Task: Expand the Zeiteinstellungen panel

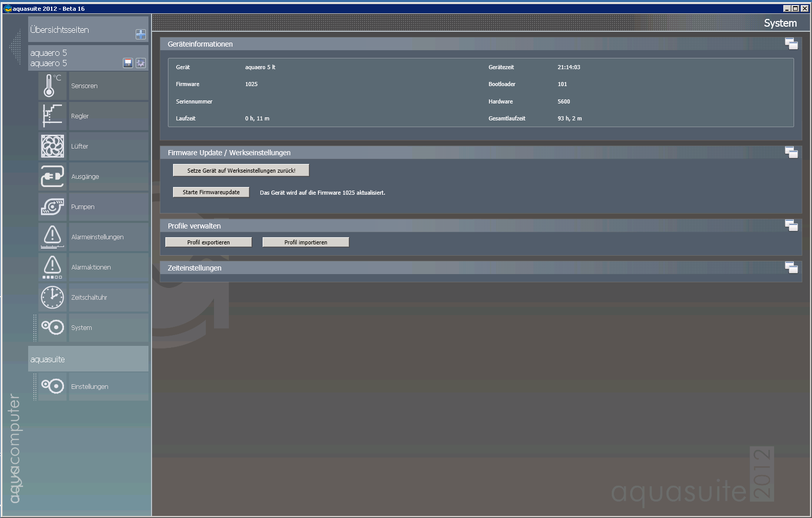Action: (791, 267)
